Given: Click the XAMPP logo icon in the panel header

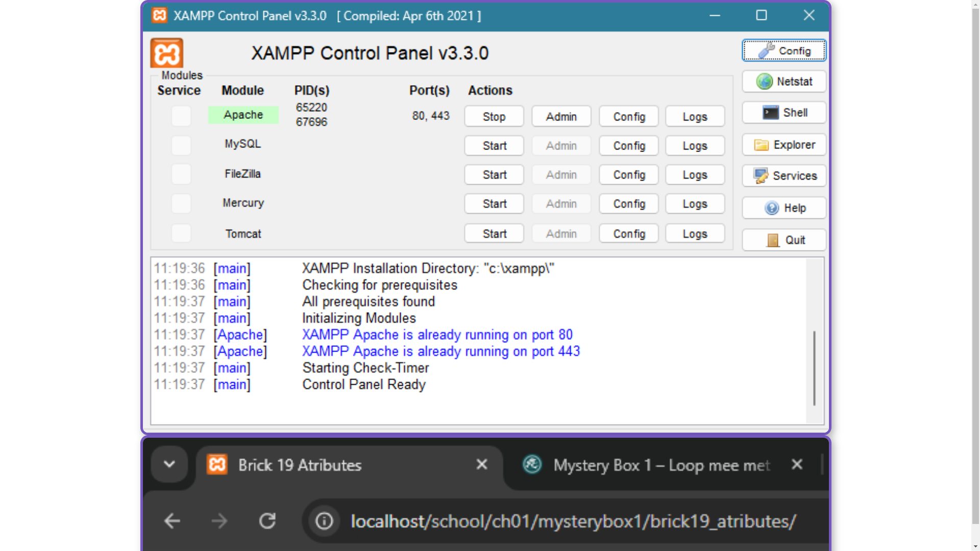Looking at the screenshot, I should click(166, 53).
